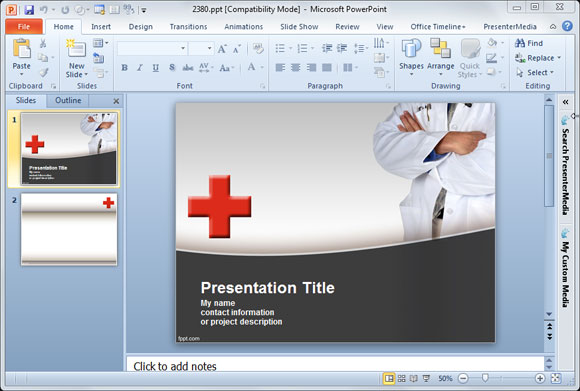Click Presentation Title text on slide

[267, 288]
